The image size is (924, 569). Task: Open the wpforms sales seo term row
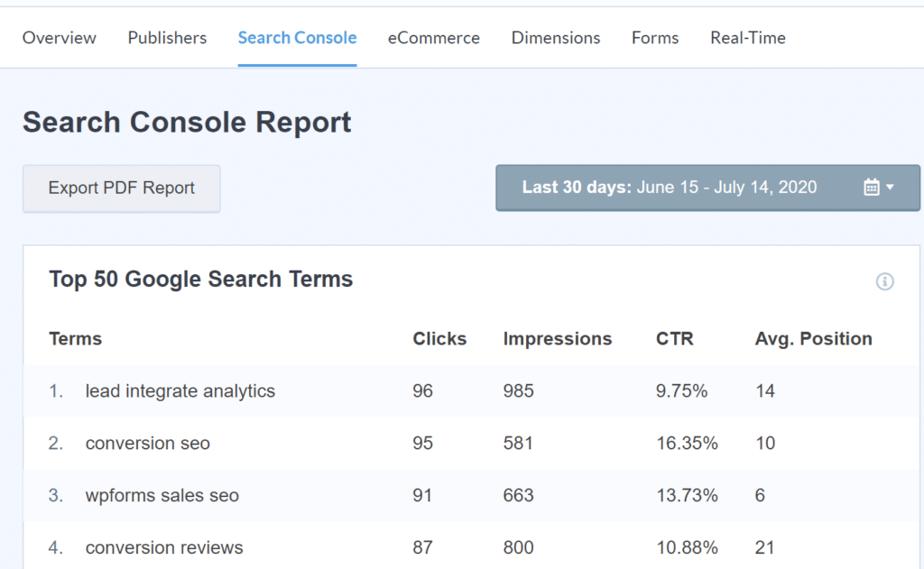(x=162, y=495)
